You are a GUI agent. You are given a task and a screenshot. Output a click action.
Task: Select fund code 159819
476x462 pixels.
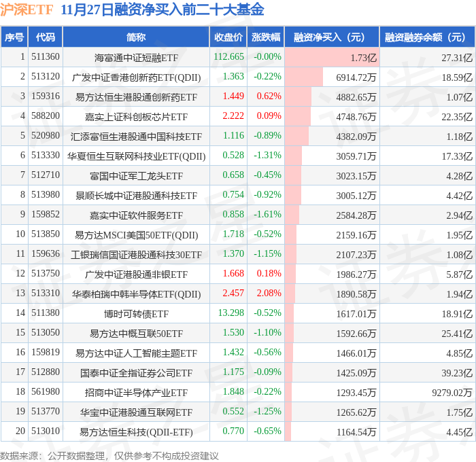[x=46, y=353]
